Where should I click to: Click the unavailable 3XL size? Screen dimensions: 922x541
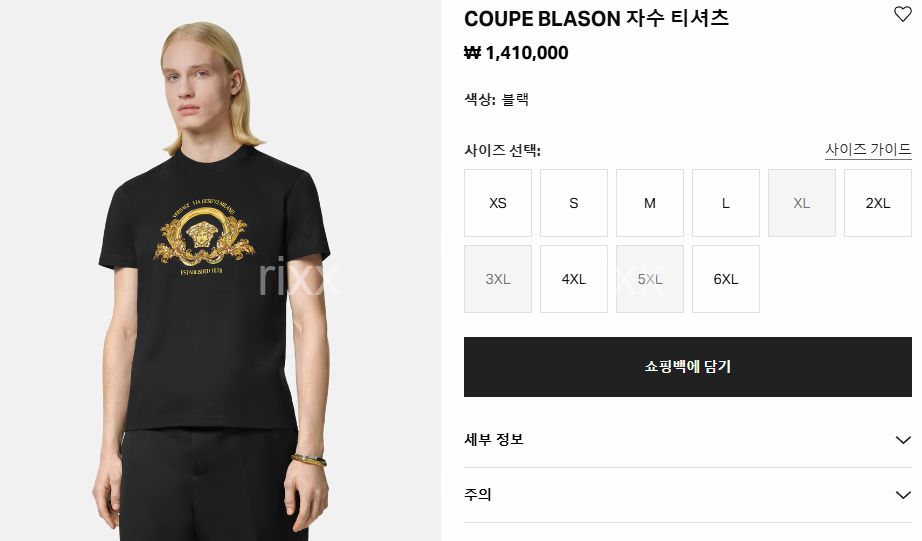coord(497,279)
